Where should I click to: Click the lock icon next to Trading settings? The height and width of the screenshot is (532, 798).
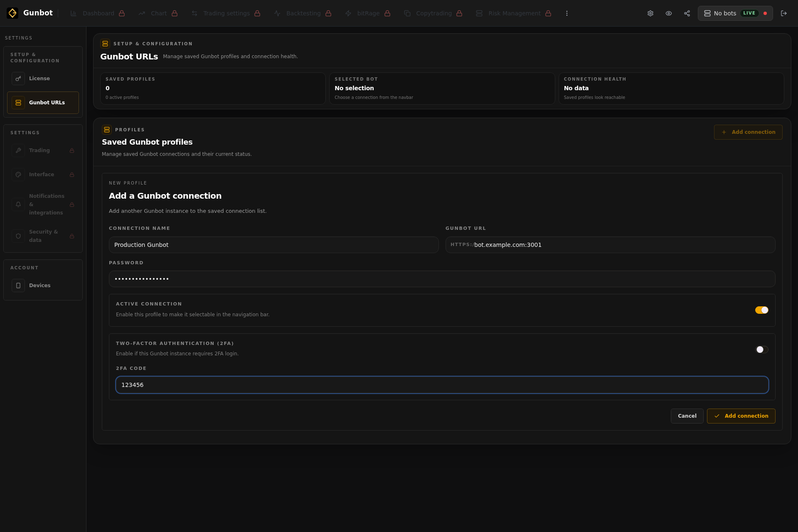pos(257,13)
